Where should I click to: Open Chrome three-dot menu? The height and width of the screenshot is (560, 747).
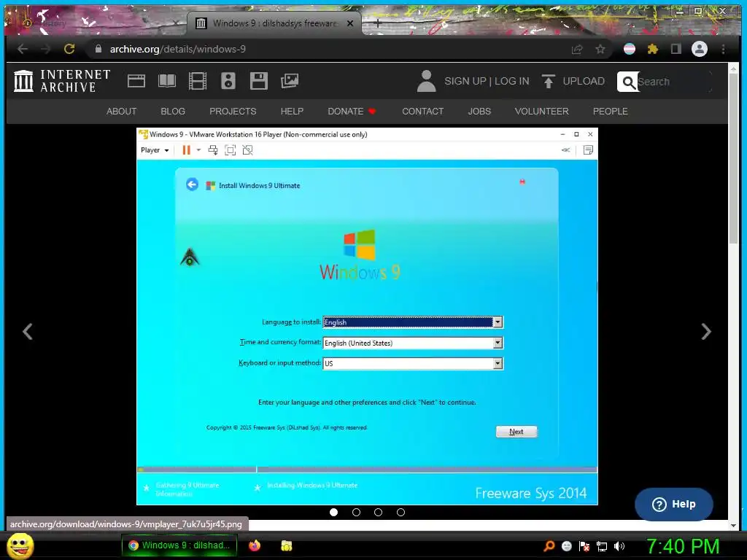tap(723, 49)
